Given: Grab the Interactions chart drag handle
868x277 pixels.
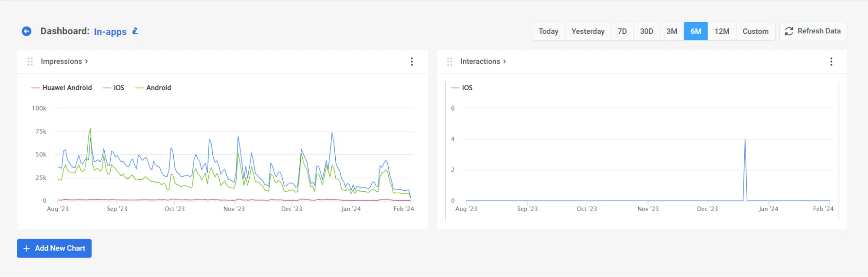Looking at the screenshot, I should [449, 62].
